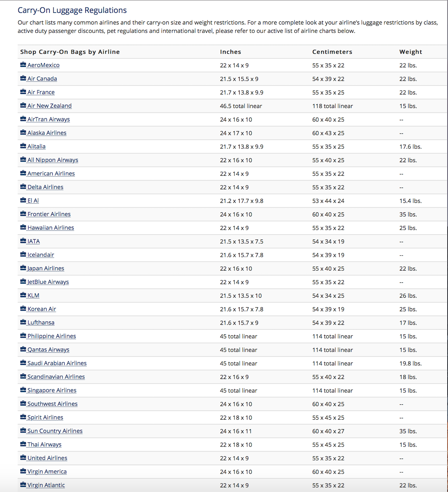This screenshot has height=492, width=448.
Task: Select the Delta Airlines link
Action: coord(45,187)
